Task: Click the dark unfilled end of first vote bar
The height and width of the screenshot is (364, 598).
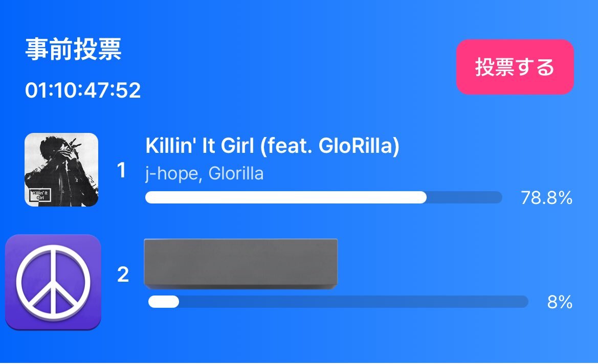Action: pos(464,197)
